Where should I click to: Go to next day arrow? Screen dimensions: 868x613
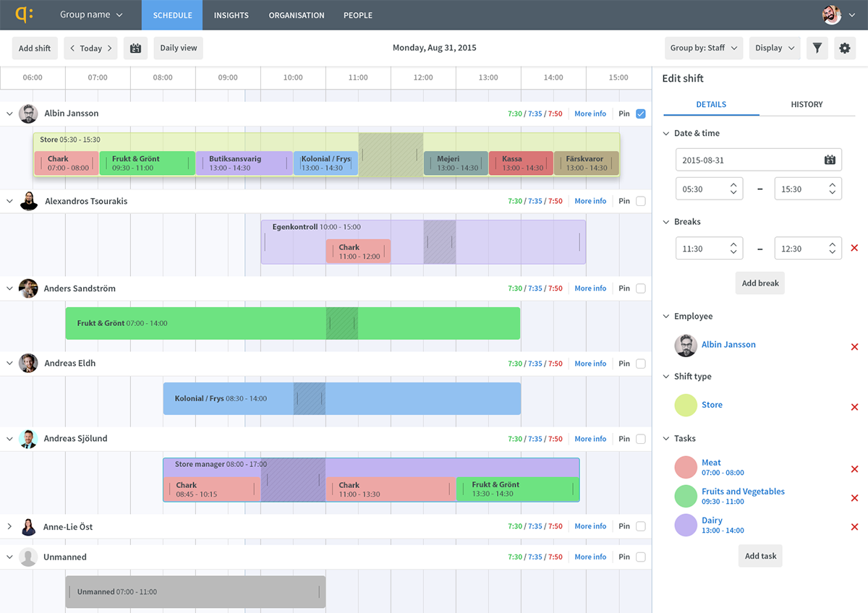click(110, 48)
